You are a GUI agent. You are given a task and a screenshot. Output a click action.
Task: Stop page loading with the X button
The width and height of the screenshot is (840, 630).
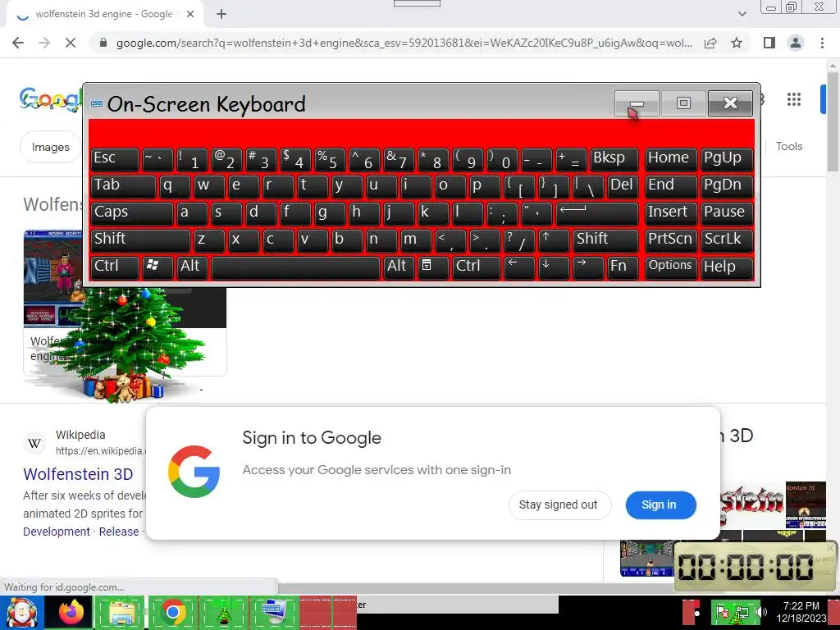point(71,43)
